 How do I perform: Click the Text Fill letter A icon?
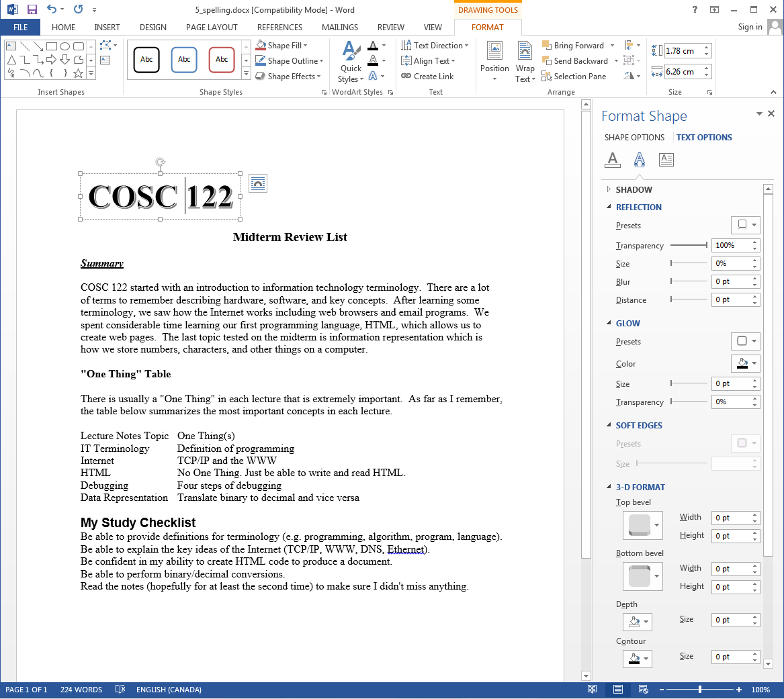pyautogui.click(x=373, y=46)
